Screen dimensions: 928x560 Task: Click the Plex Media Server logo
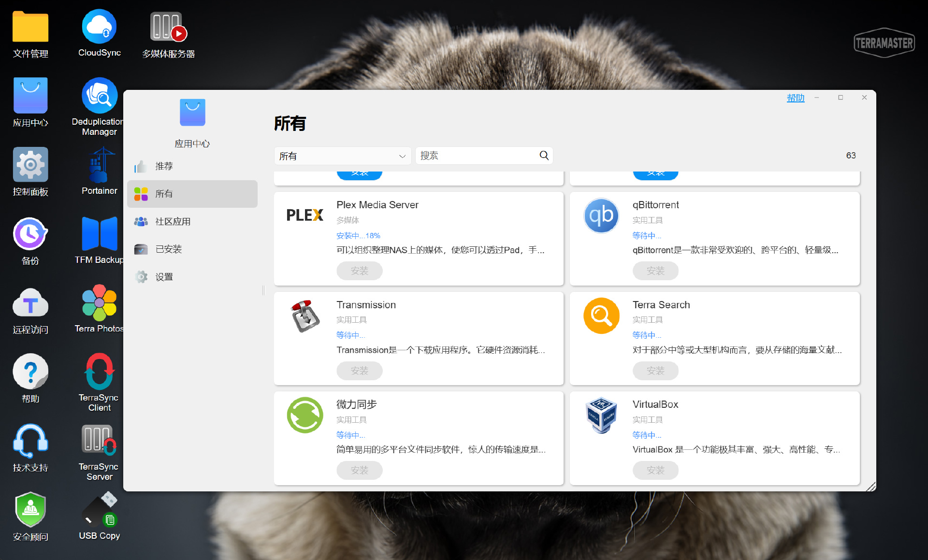click(x=304, y=215)
